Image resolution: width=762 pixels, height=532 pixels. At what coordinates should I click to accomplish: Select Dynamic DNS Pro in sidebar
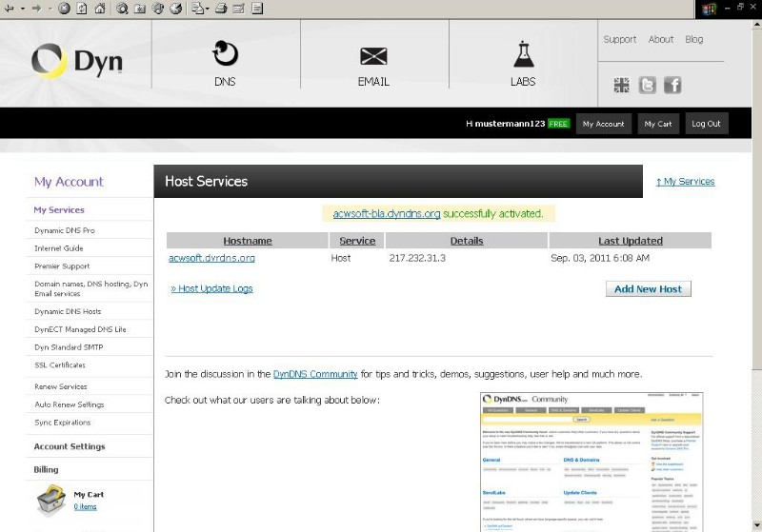pyautogui.click(x=64, y=230)
